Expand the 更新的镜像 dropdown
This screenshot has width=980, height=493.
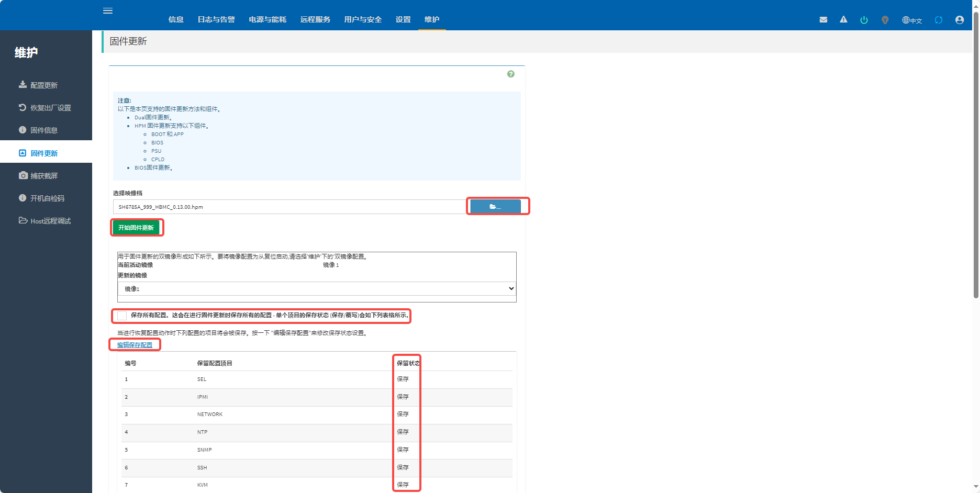(x=317, y=289)
